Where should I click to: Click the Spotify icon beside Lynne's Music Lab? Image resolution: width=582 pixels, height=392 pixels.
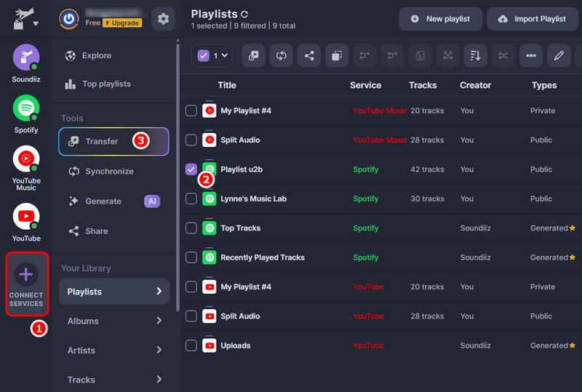point(210,199)
